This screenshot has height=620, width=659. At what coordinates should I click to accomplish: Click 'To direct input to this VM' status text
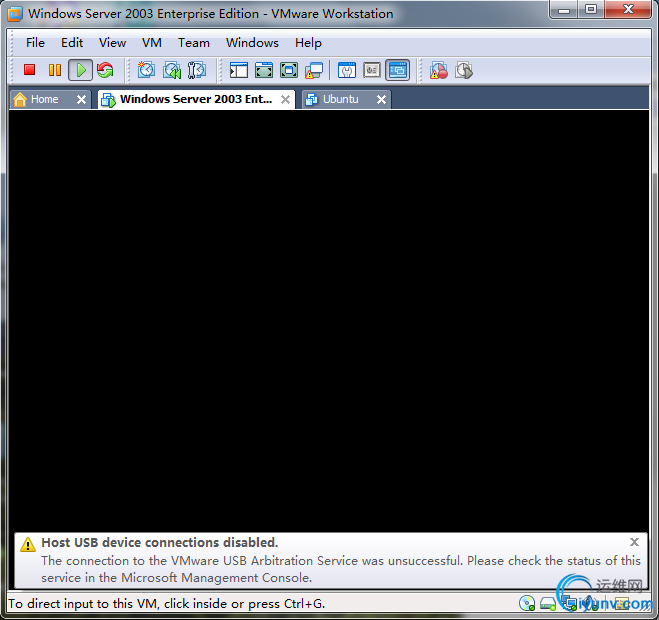click(x=166, y=604)
